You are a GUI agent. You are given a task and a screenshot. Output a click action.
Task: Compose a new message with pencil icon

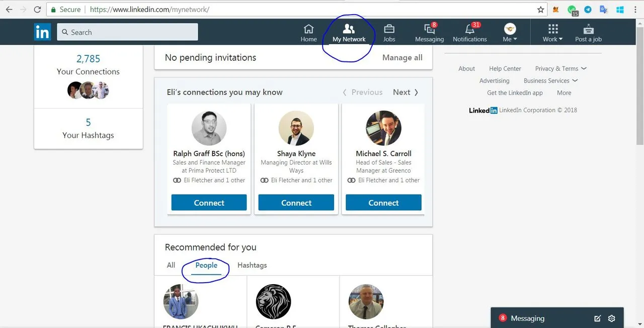tap(598, 318)
